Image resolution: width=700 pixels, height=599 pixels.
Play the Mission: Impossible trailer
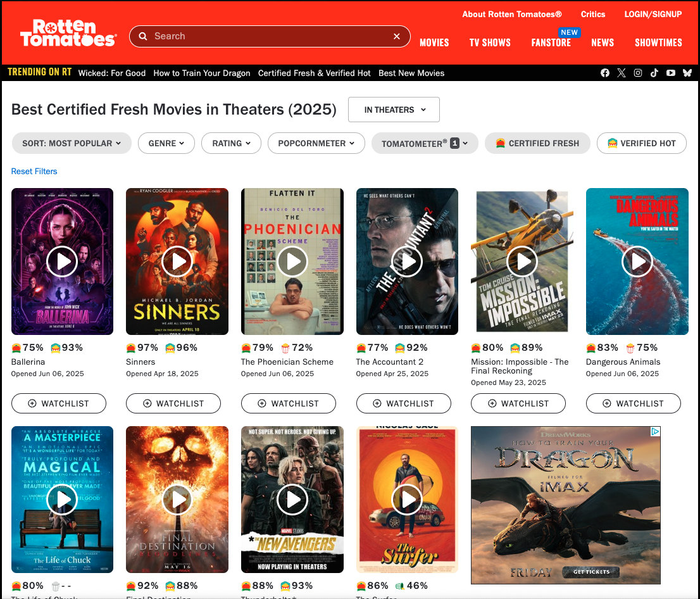pos(522,262)
